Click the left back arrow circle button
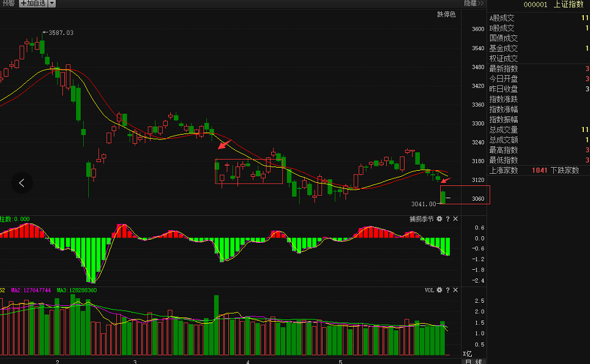Viewport: 590px width, 364px height. pyautogui.click(x=22, y=182)
